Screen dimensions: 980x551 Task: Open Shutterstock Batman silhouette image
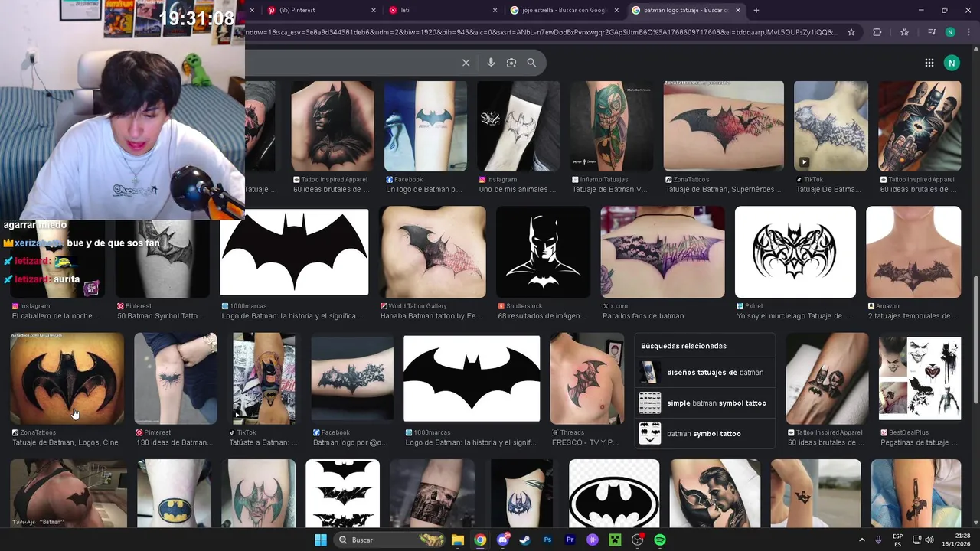click(543, 252)
